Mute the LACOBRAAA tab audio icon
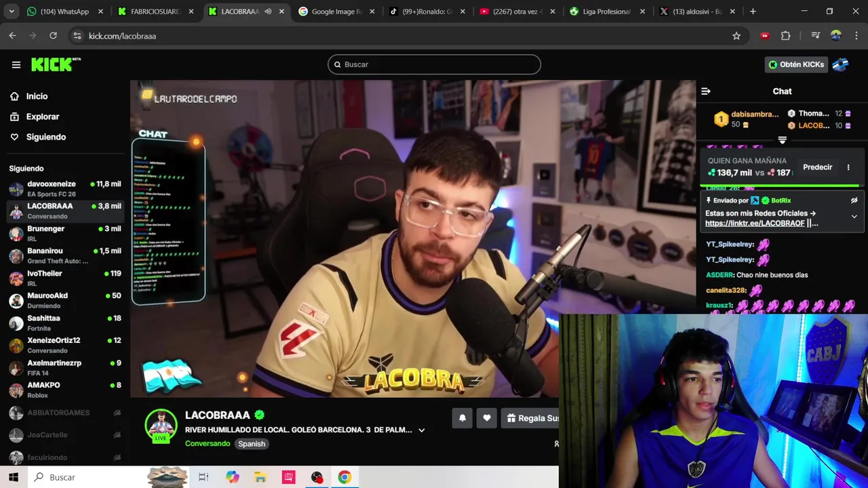The height and width of the screenshot is (488, 868). tap(268, 12)
